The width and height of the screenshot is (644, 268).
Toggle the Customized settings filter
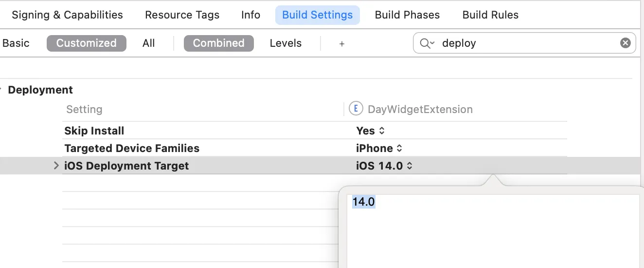[x=86, y=43]
